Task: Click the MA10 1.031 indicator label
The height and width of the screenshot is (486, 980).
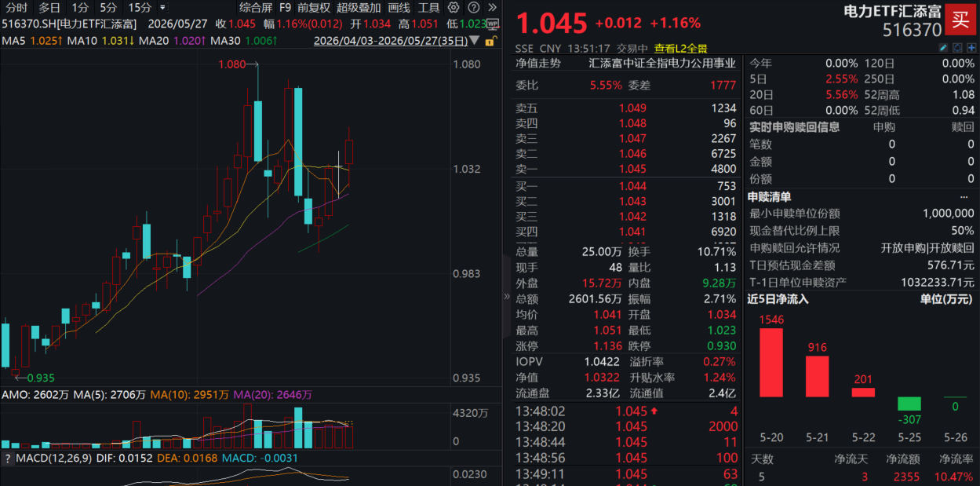Action: point(101,40)
